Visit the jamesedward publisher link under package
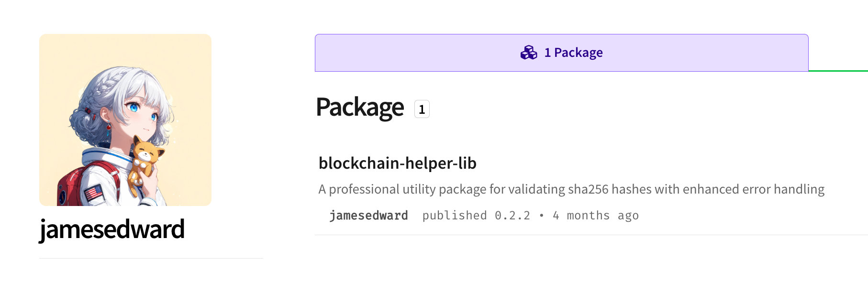 (x=368, y=216)
